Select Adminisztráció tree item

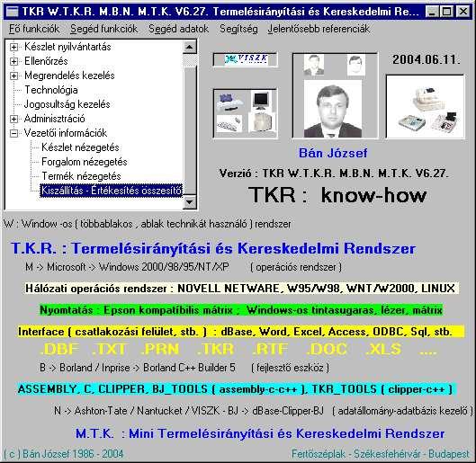click(54, 119)
